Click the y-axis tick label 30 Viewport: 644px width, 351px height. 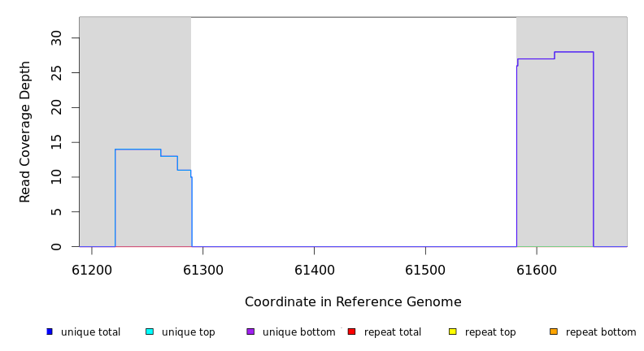coord(56,38)
